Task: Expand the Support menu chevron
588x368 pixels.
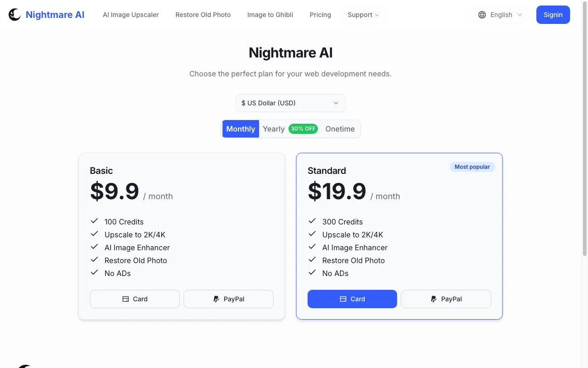Action: tap(377, 15)
